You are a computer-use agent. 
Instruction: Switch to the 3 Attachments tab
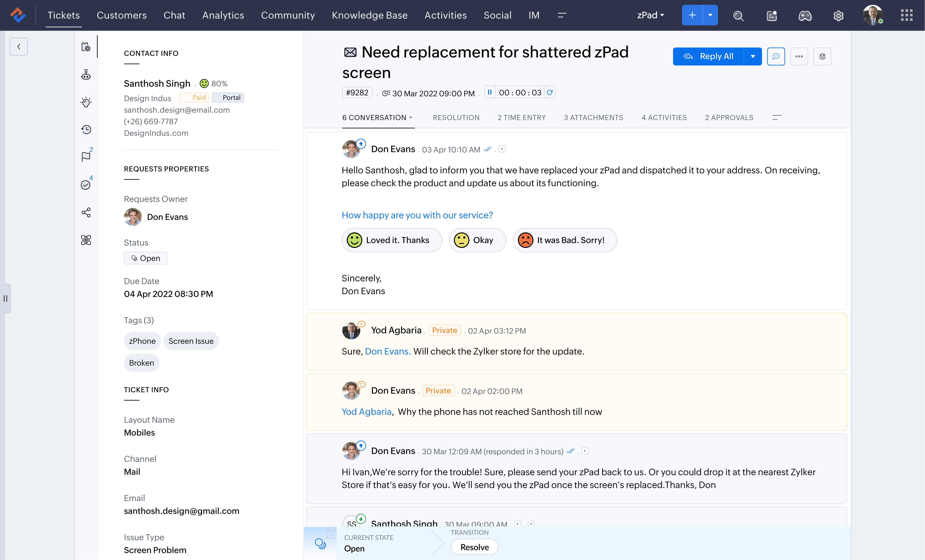(x=593, y=117)
